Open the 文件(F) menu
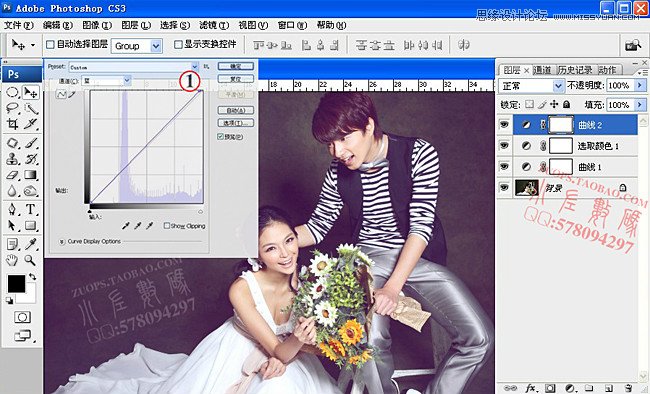Image resolution: width=650 pixels, height=394 pixels. coord(18,25)
